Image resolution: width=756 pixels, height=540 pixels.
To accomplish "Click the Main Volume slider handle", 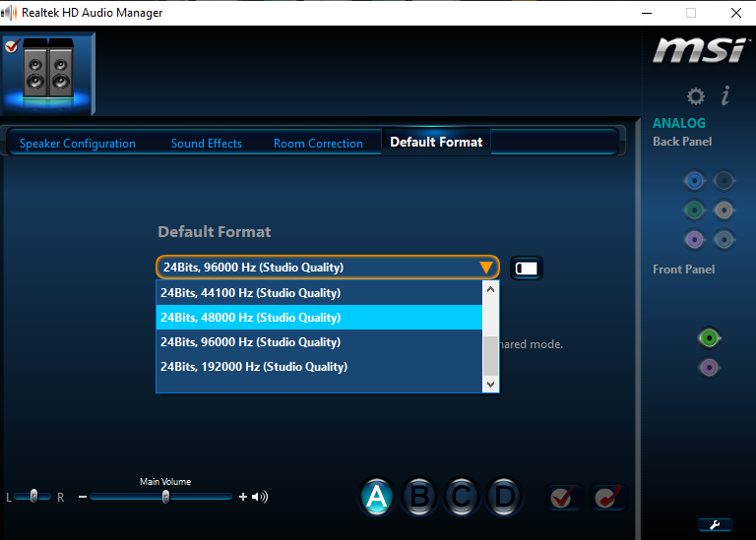I will pyautogui.click(x=165, y=497).
